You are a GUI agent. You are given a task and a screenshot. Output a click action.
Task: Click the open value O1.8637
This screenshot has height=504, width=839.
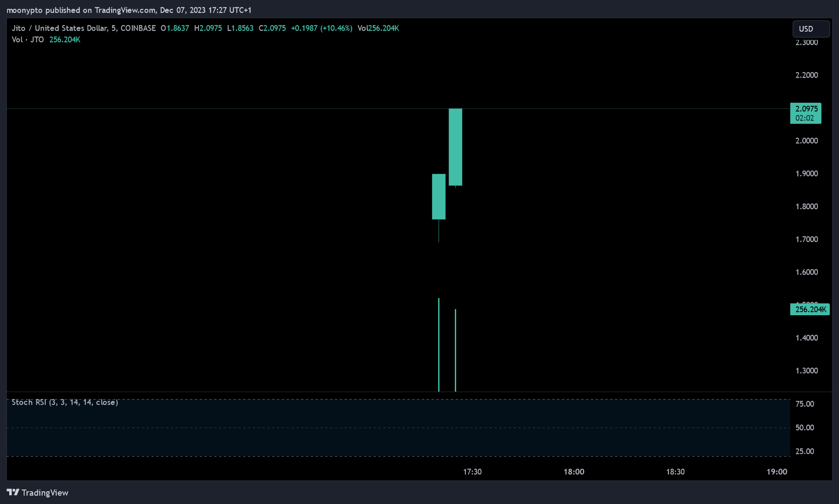(175, 28)
